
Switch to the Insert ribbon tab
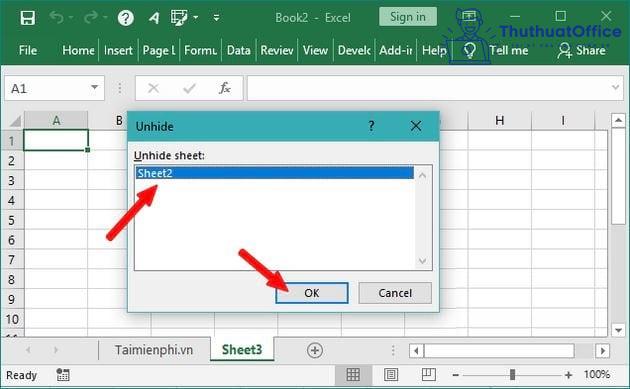tap(118, 50)
